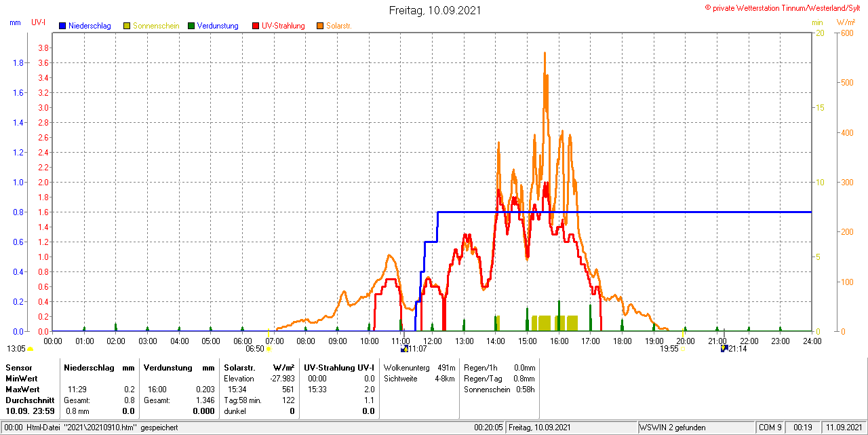868x435 pixels.
Task: Click the Regen/1h 0.0mm entry
Action: click(500, 368)
